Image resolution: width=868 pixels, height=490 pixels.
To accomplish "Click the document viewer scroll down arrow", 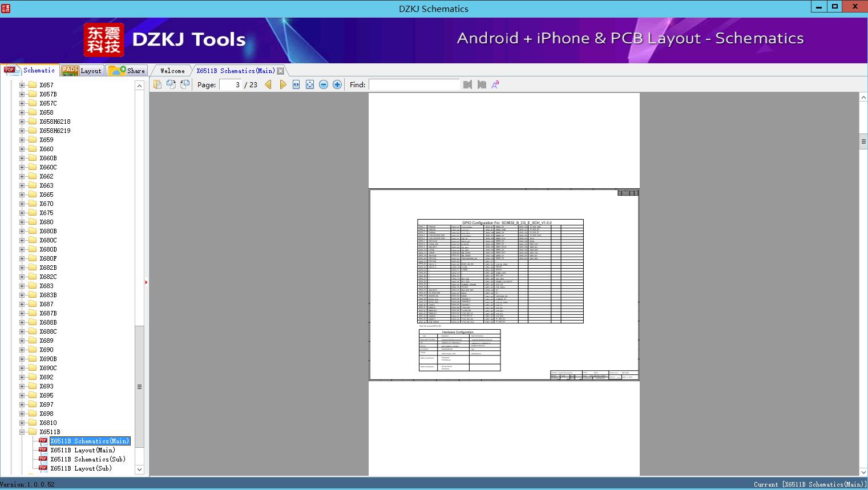I will (863, 472).
